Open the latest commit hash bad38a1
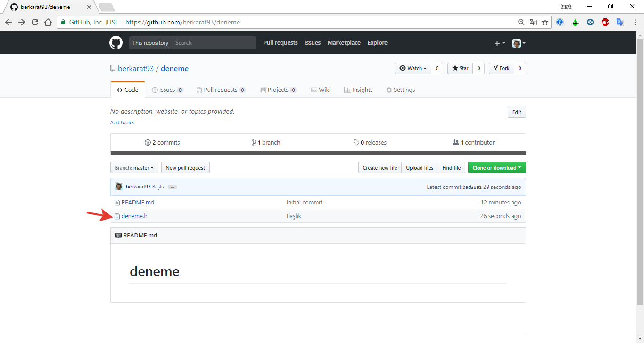This screenshot has width=644, height=343. 472,187
